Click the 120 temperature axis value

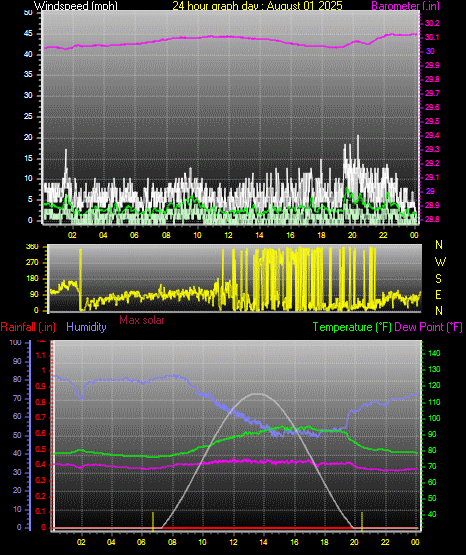[x=434, y=386]
